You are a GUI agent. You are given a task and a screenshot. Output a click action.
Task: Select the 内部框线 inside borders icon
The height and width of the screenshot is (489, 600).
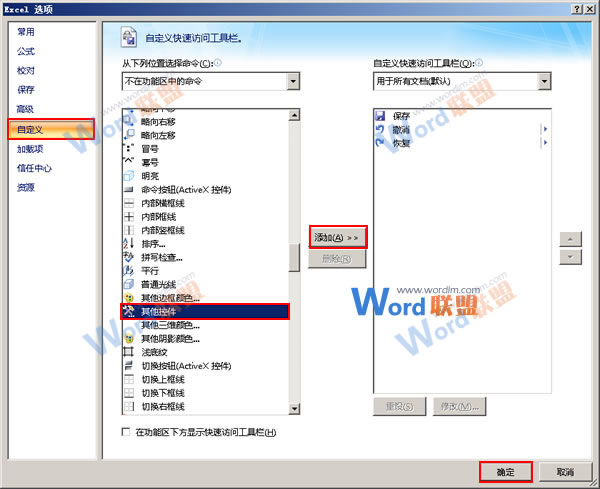[129, 217]
